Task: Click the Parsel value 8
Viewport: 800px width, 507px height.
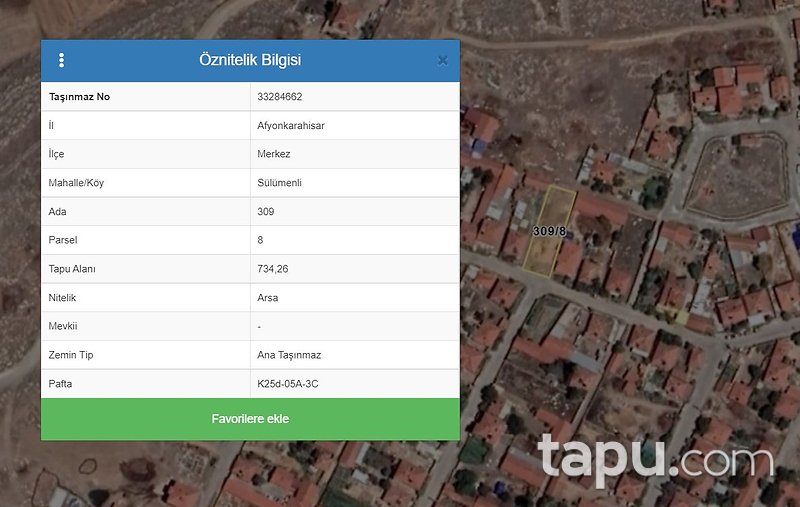Action: coord(260,240)
